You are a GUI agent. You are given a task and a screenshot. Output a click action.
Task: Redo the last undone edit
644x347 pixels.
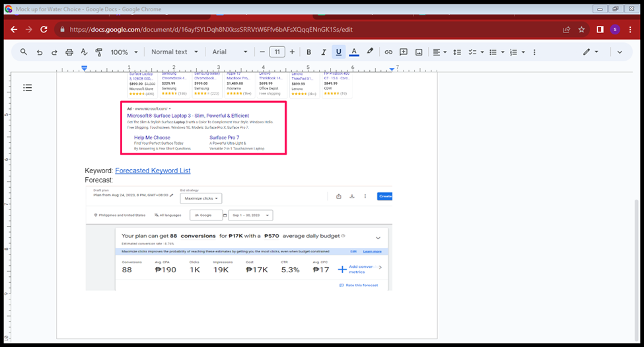54,52
